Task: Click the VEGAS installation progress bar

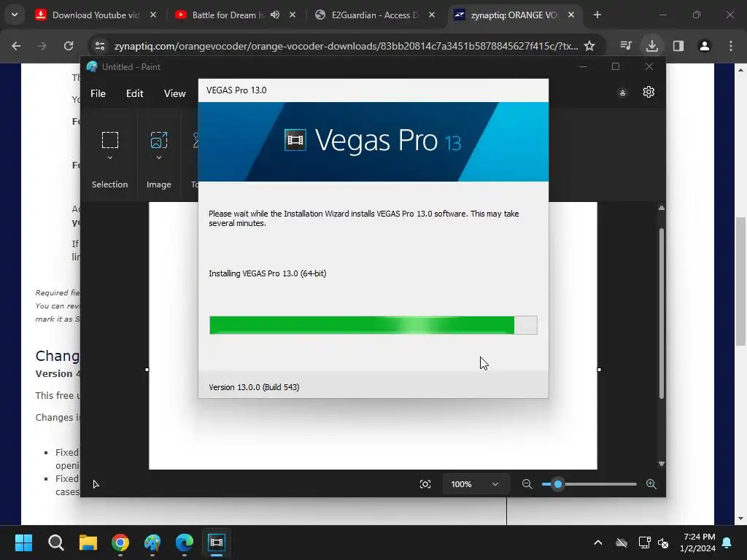Action: pos(373,325)
